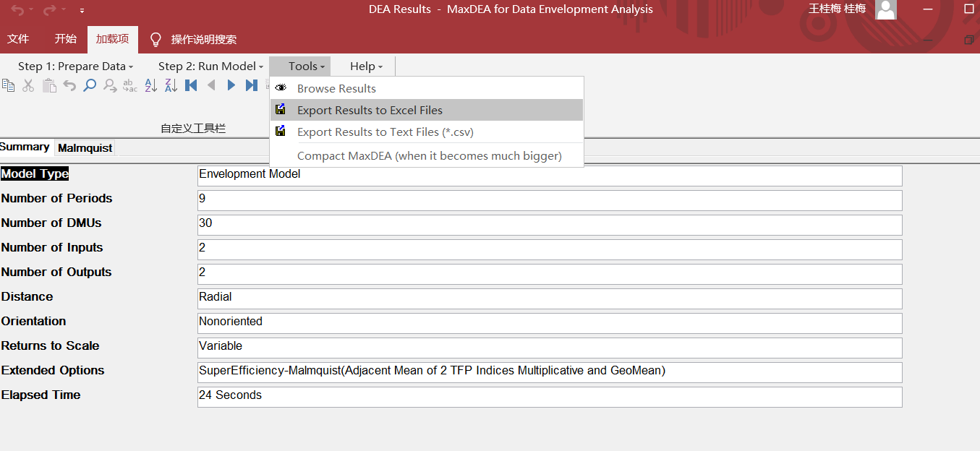Sort descending with the Z-A icon

click(171, 85)
